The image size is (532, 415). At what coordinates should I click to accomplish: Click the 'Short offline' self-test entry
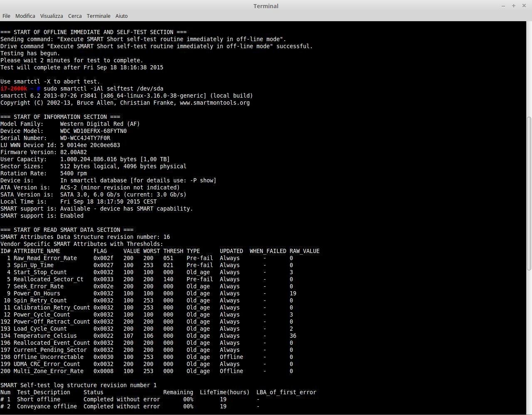(x=39, y=399)
